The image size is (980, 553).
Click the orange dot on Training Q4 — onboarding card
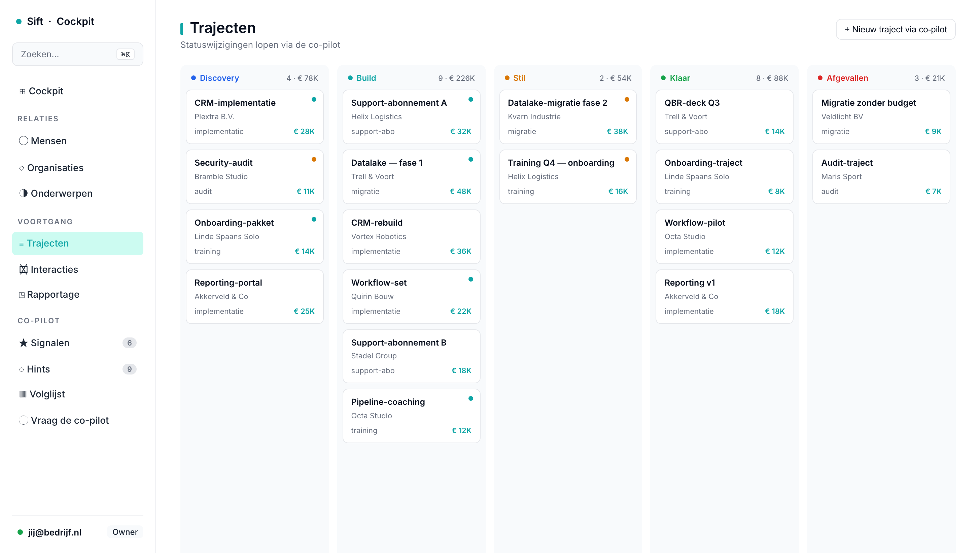(x=627, y=160)
